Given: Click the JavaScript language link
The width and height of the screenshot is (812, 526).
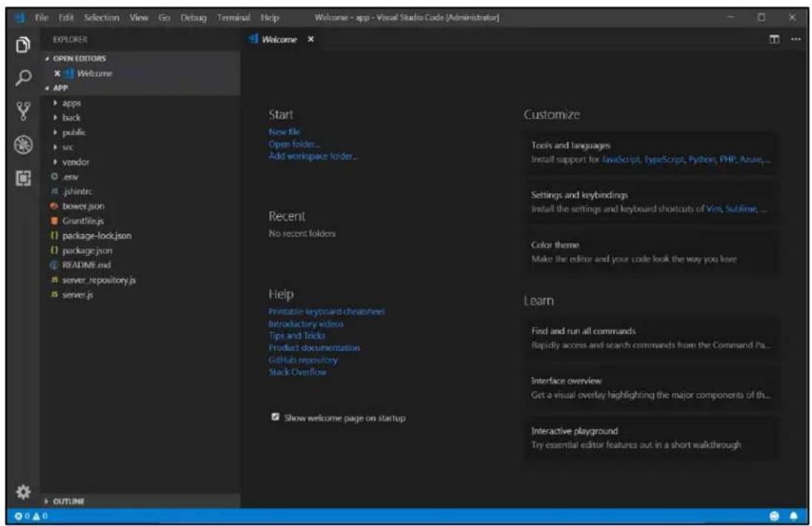Looking at the screenshot, I should coord(621,160).
